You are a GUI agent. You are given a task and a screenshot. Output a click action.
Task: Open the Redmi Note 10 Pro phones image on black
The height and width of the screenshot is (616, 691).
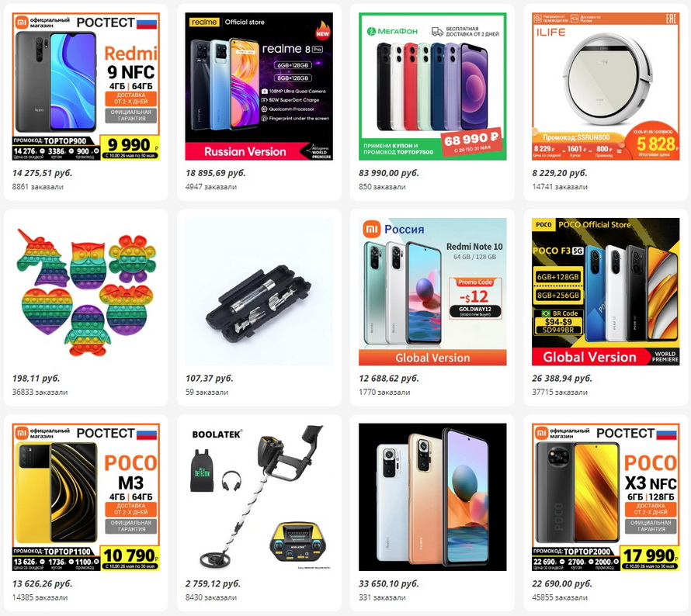tap(432, 497)
